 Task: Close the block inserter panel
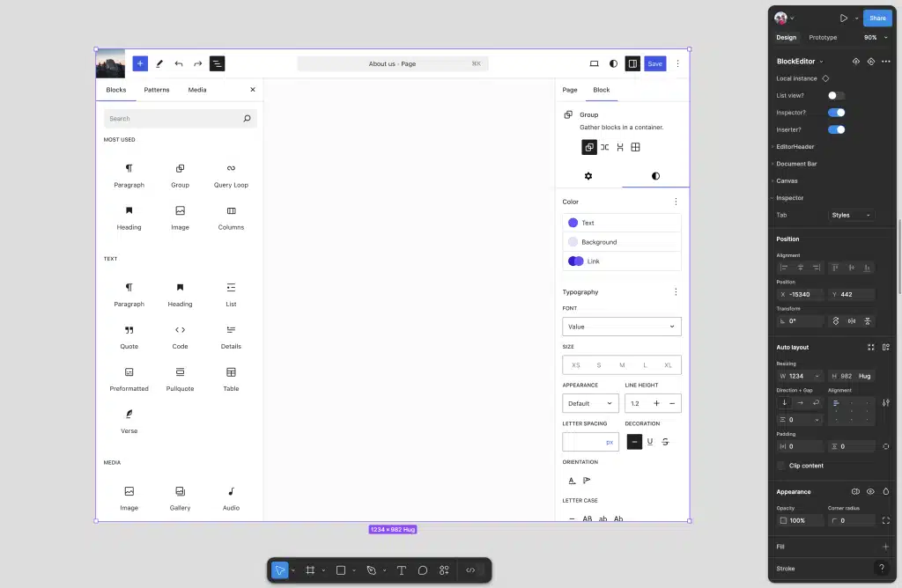point(253,90)
